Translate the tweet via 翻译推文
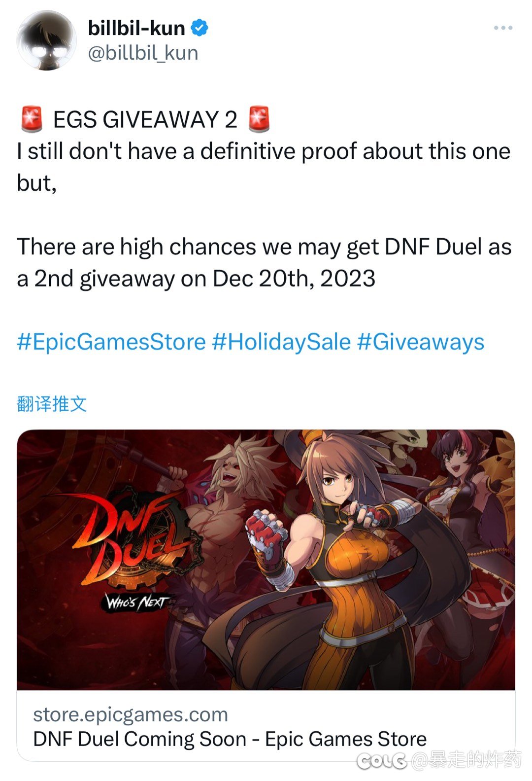This screenshot has width=532, height=781. click(x=52, y=404)
